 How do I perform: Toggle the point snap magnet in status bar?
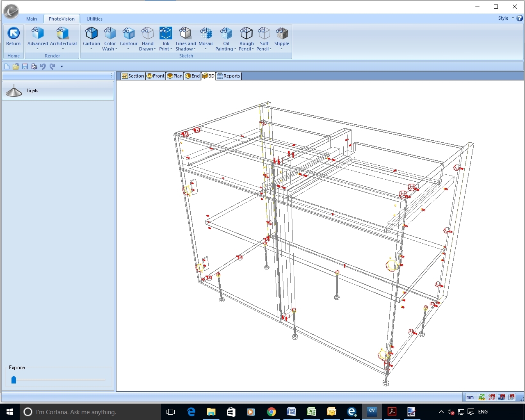click(x=492, y=397)
